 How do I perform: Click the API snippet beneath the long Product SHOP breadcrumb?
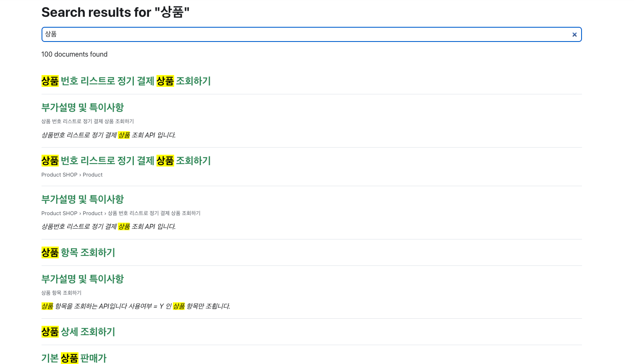(x=109, y=226)
